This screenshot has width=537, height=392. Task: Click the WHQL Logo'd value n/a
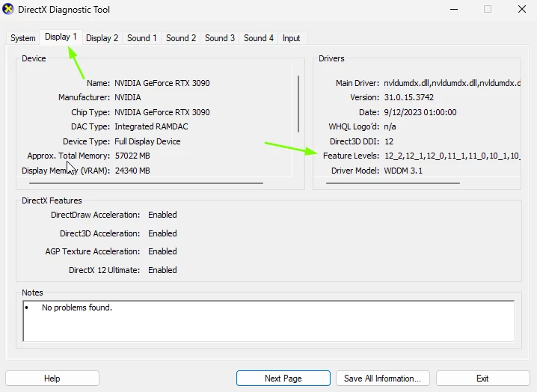pyautogui.click(x=390, y=126)
